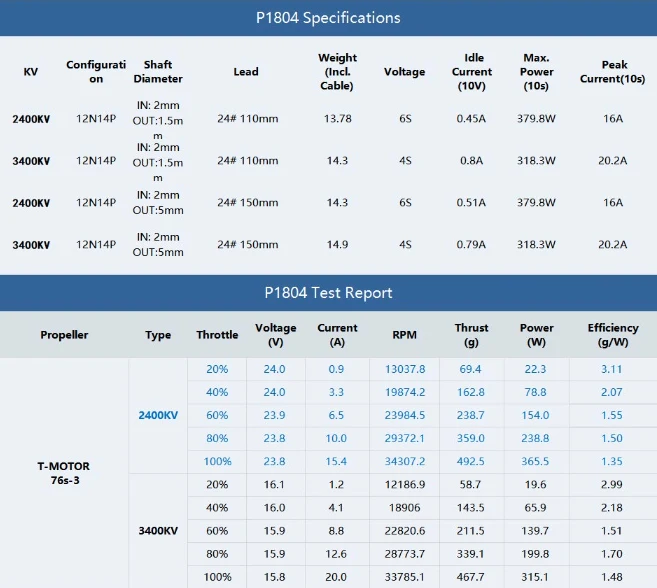Select the 3.11 efficiency value

click(612, 369)
